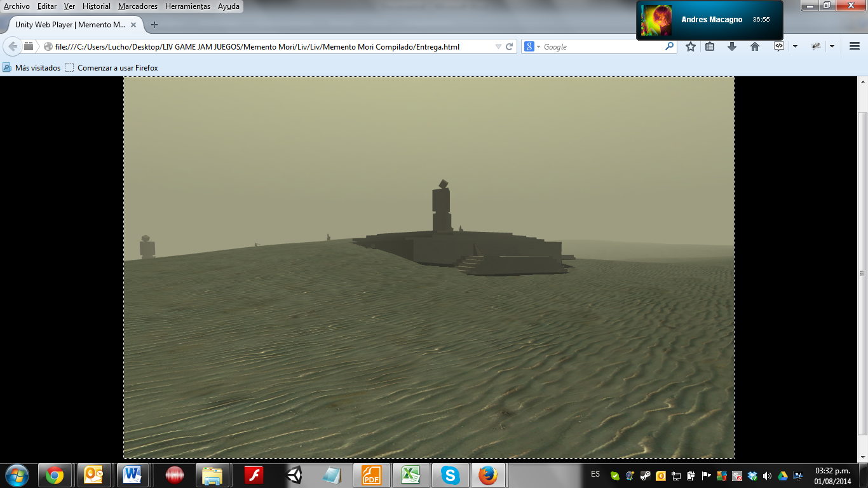Open the Herramientas menu
The image size is (868, 488).
tap(187, 6)
